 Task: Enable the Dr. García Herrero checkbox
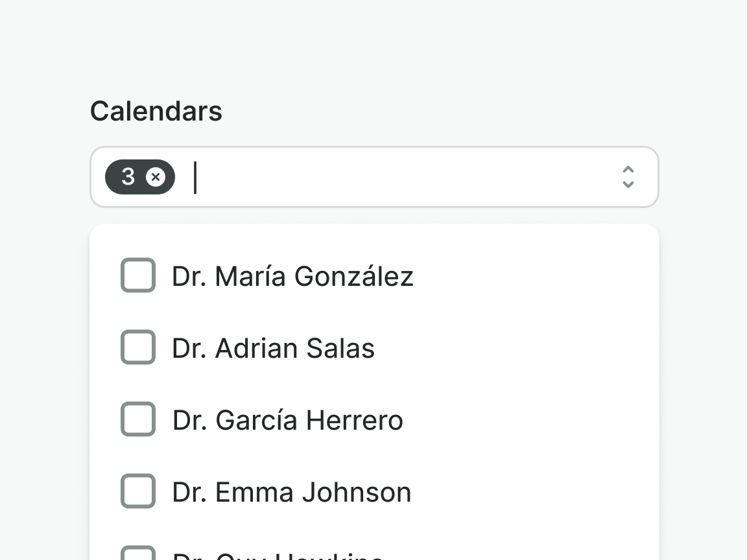tap(138, 419)
